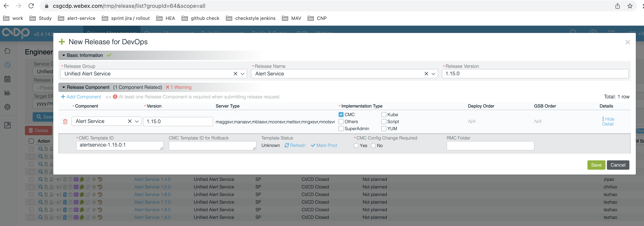This screenshot has height=226, width=644.
Task: Open history icon for Alert Service 1.4.0
Action: coord(100,179)
